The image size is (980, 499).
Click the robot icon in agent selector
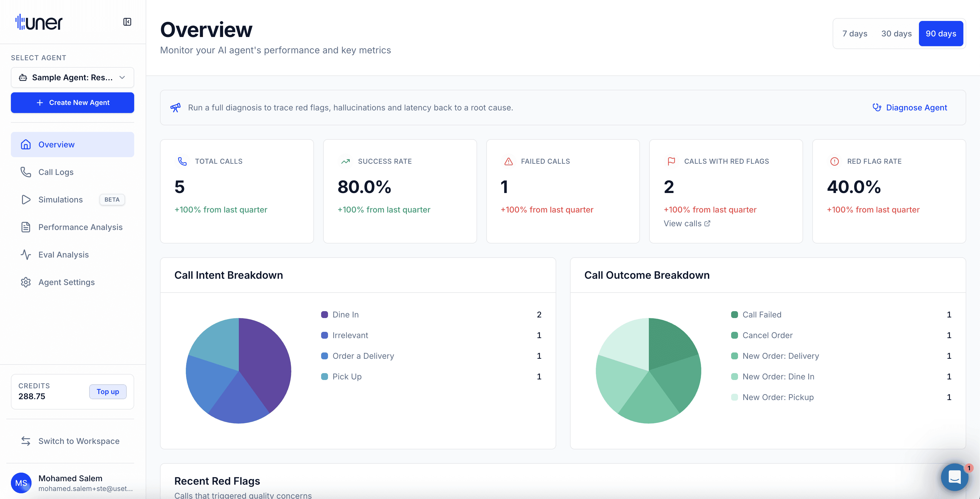click(x=23, y=78)
